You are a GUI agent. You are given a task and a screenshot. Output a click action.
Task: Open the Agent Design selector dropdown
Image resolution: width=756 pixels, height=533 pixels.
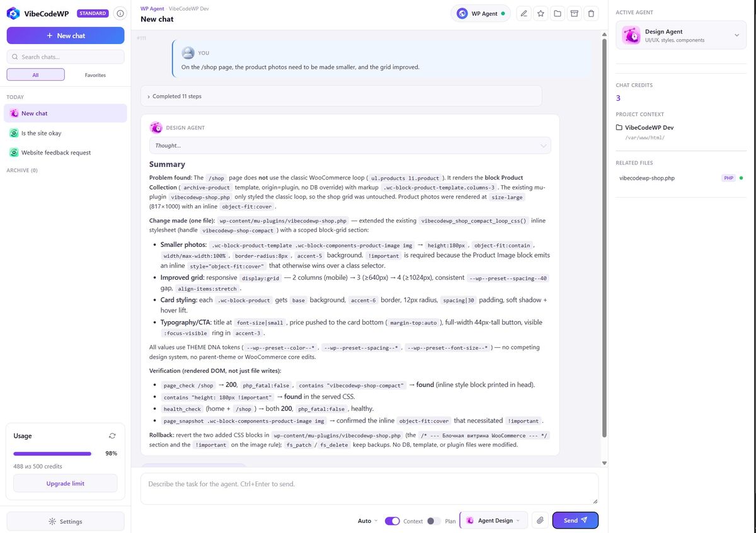[493, 520]
